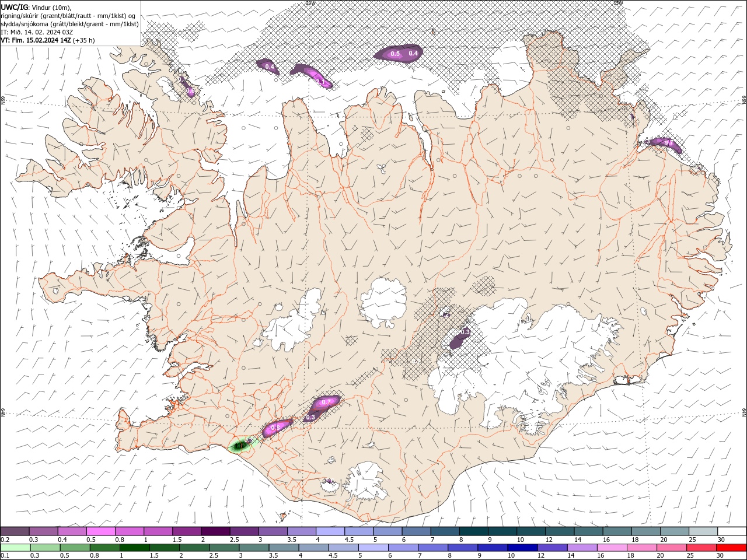This screenshot has height=560, width=747.
Task: Click the 'IT: Mið. 14. 02. 2024 03Z' text
Action: [x=38, y=32]
